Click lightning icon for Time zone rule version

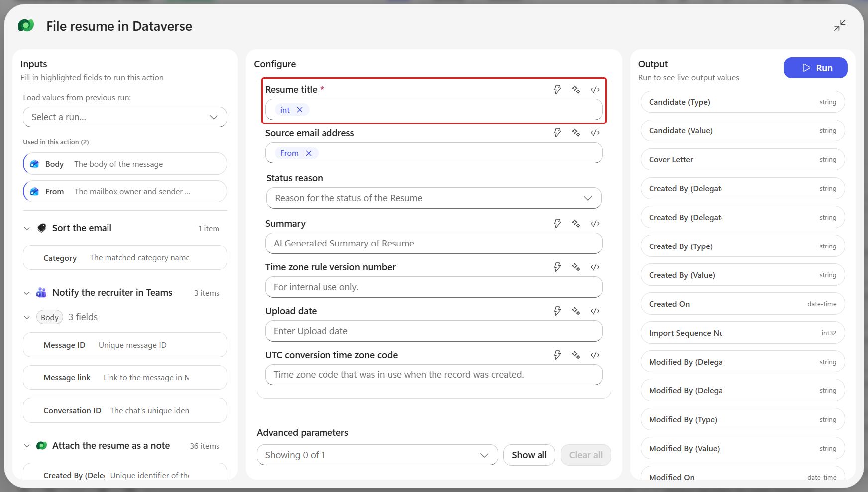[557, 267]
